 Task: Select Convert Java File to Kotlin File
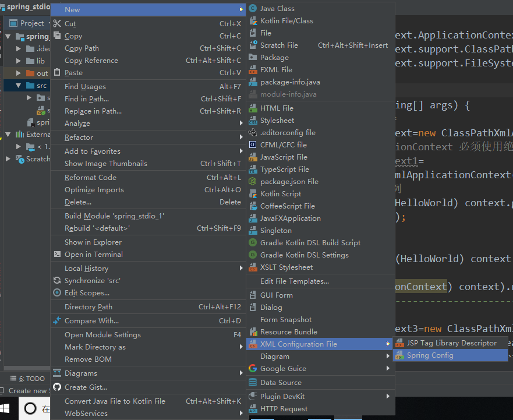148,401
